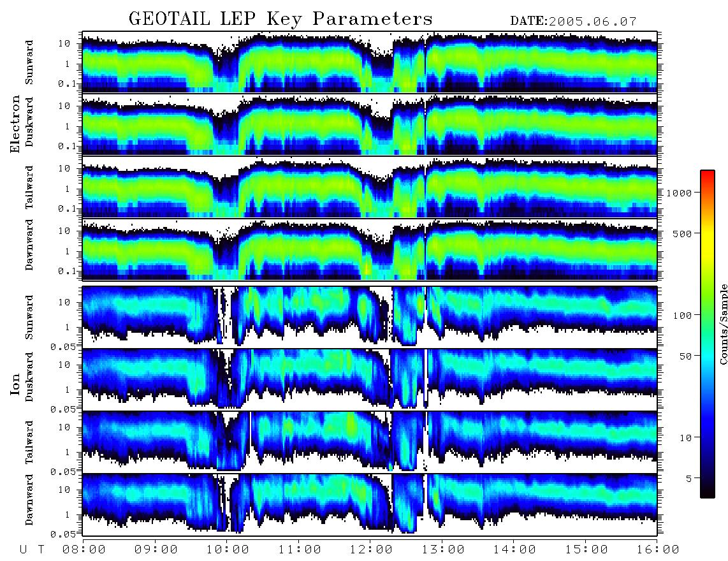Viewport: 728px width, 561px height.
Task: Click the title GEOTAIL LEP Key Parameters
Action: click(x=280, y=20)
